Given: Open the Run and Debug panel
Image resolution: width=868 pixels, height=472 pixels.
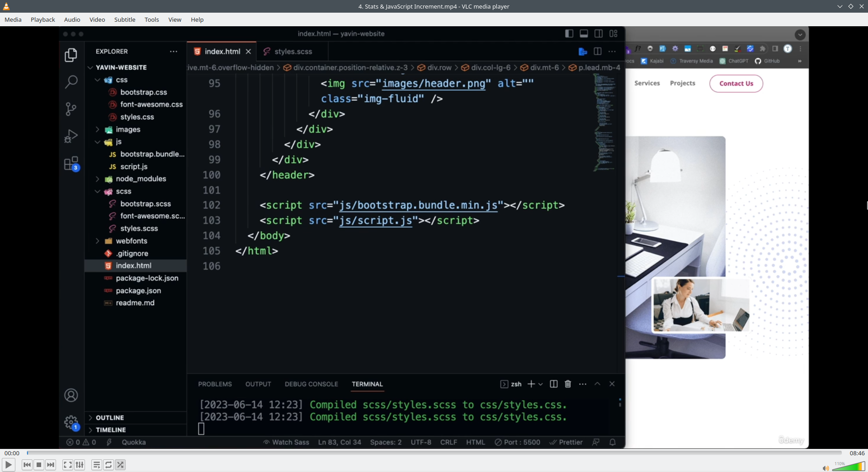Looking at the screenshot, I should pos(71,136).
